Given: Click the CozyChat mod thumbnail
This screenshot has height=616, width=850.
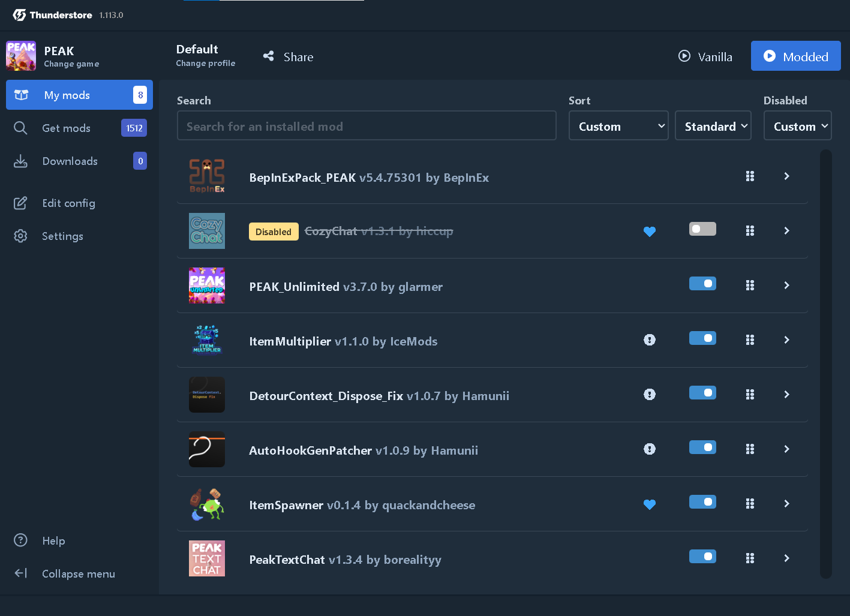Looking at the screenshot, I should [x=207, y=231].
